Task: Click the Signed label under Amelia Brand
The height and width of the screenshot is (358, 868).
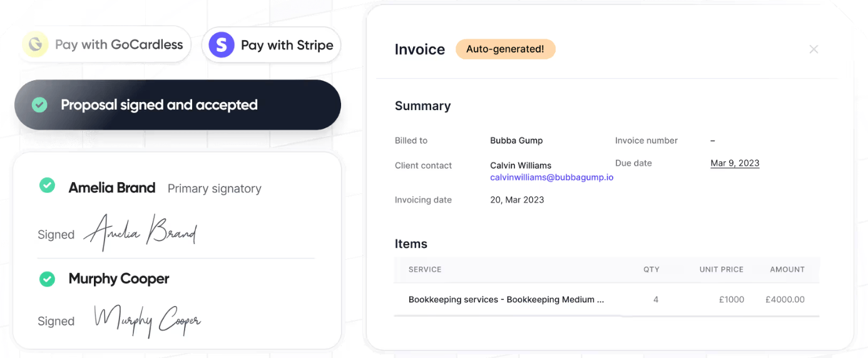Action: pyautogui.click(x=56, y=235)
